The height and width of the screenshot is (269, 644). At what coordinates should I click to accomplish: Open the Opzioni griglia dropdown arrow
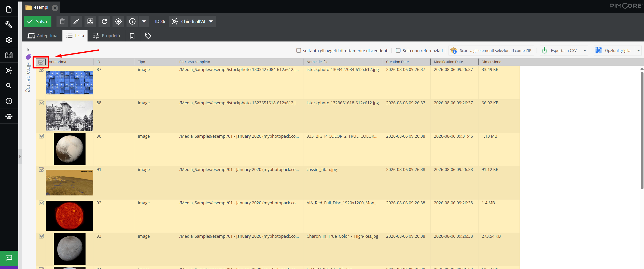[x=638, y=50]
